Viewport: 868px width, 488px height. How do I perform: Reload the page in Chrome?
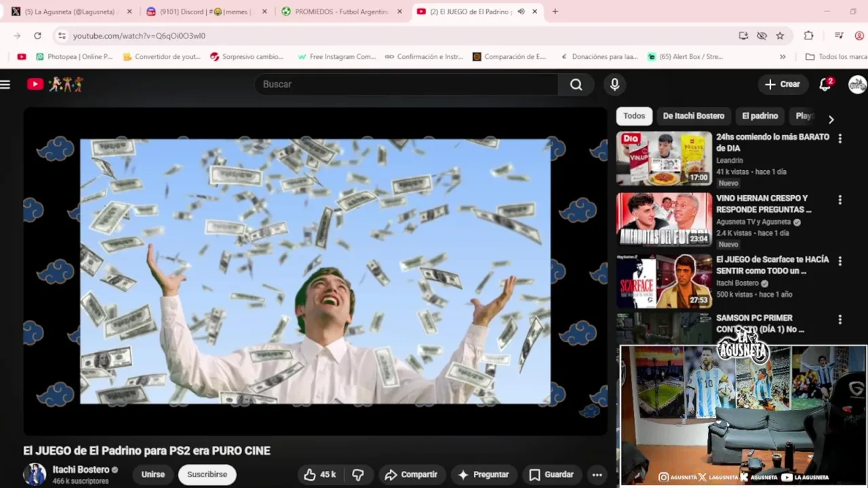(37, 35)
